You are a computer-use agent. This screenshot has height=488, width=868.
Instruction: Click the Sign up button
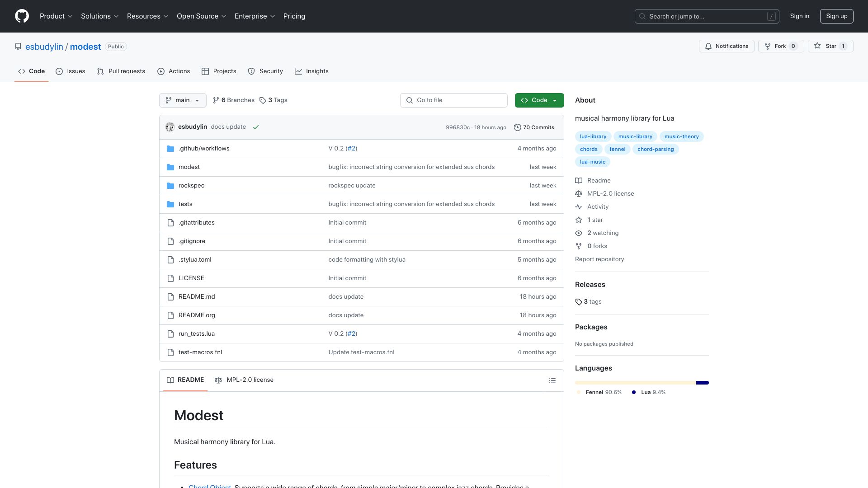(x=837, y=16)
